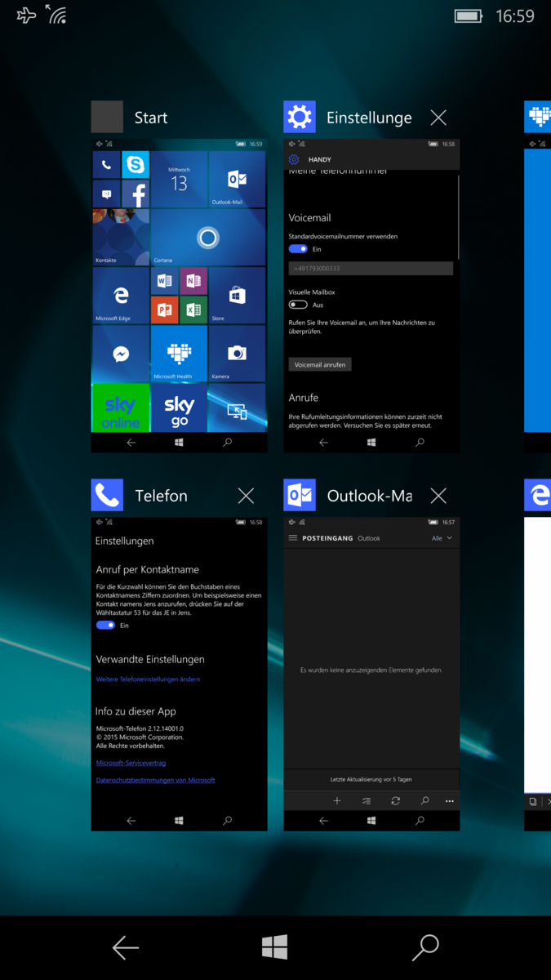Tap the Telefon handset app icon
Viewport: 551px width, 980px height.
(x=107, y=495)
